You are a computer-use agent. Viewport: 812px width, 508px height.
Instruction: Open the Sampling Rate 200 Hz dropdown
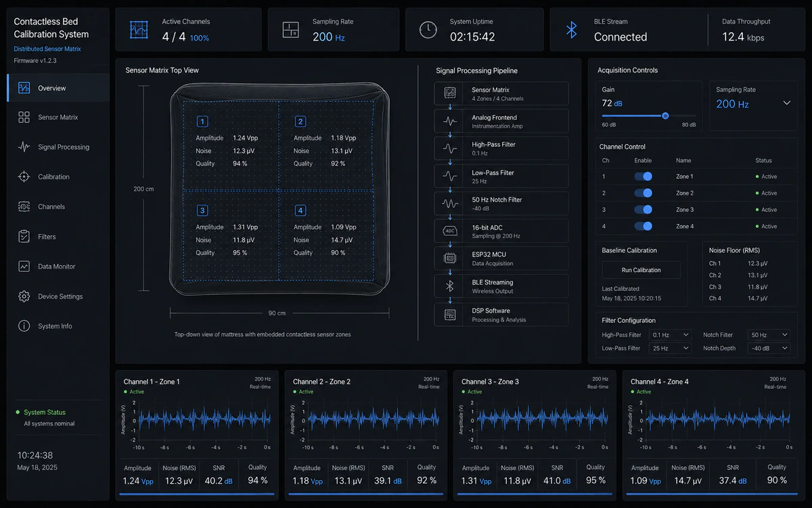pyautogui.click(x=754, y=103)
